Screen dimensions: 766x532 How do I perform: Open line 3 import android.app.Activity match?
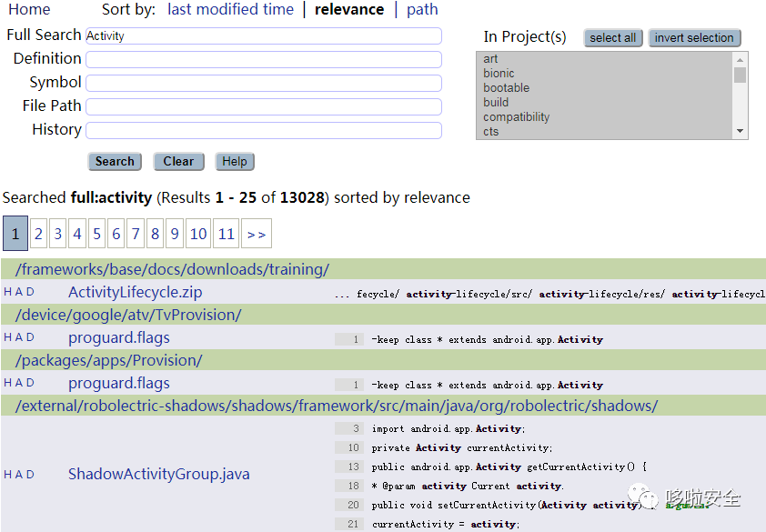click(x=430, y=429)
